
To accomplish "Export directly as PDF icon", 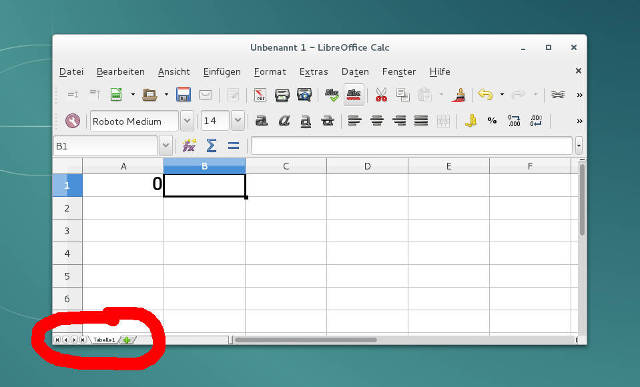I will pyautogui.click(x=260, y=95).
